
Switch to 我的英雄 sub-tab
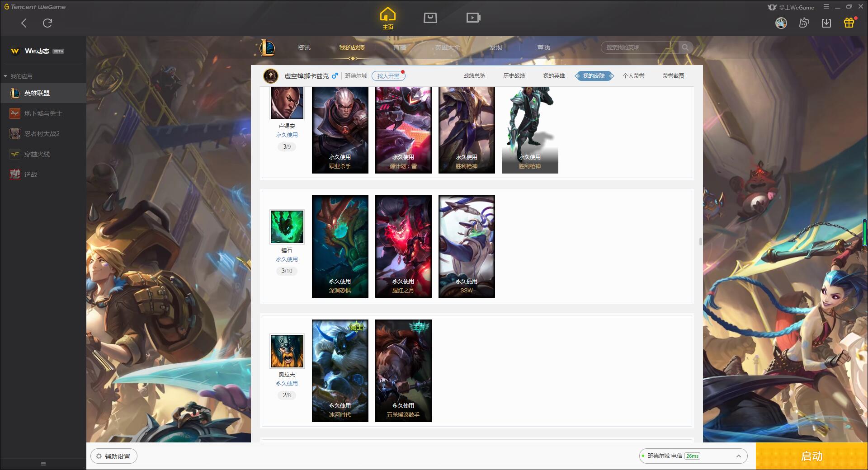pos(554,76)
